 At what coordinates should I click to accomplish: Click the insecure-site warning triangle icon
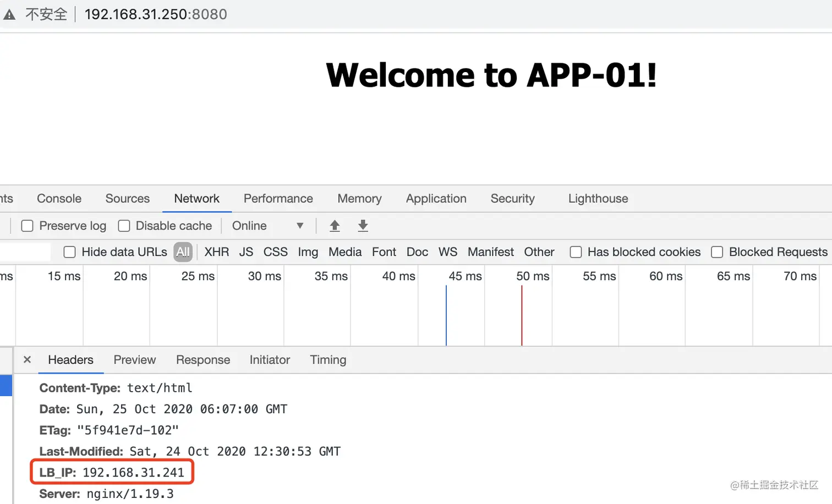[x=9, y=15]
